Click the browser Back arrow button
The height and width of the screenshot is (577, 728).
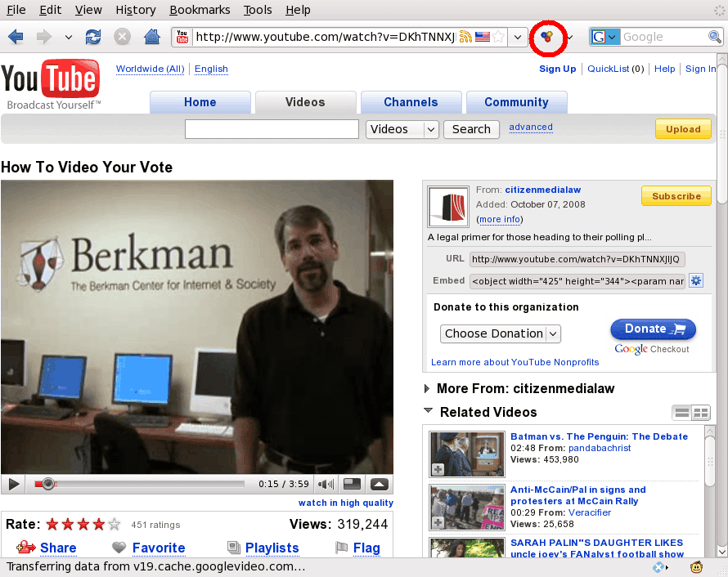pyautogui.click(x=16, y=37)
